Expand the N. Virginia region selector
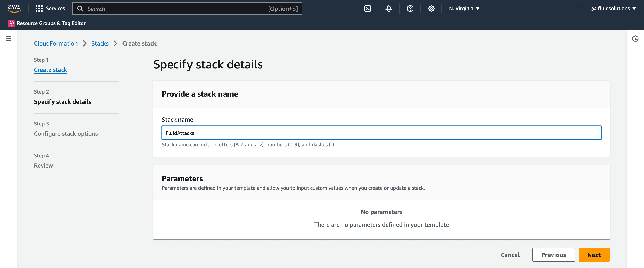Image resolution: width=644 pixels, height=268 pixels. click(x=464, y=8)
